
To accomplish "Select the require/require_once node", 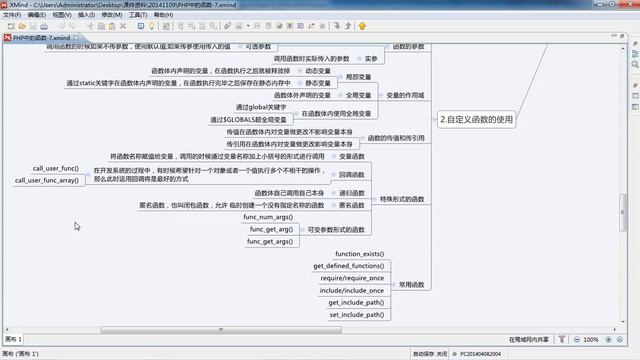I will pos(352,278).
